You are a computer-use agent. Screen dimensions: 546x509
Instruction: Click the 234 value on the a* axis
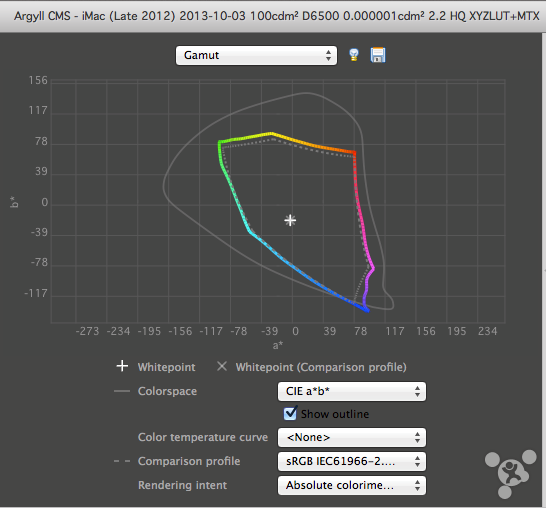point(488,331)
